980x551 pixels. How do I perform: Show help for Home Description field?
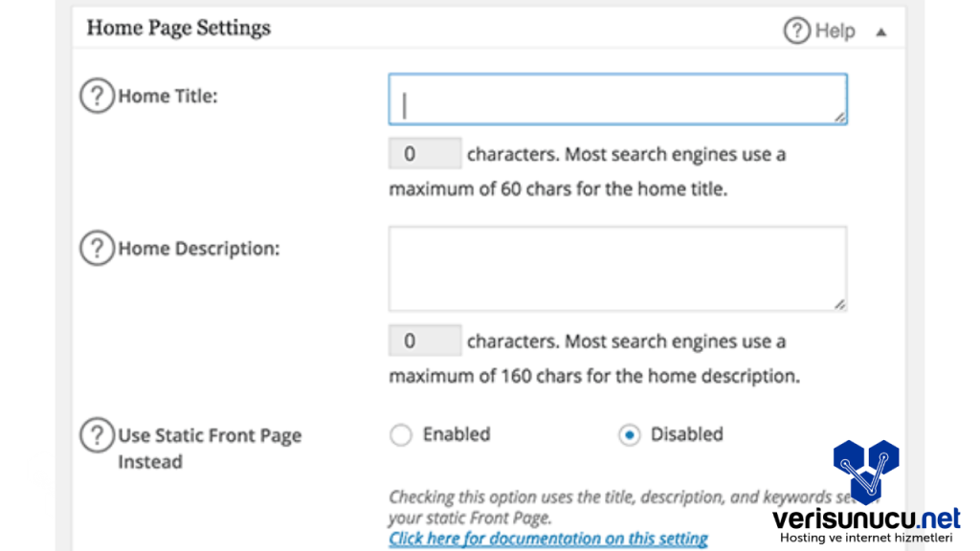coord(97,249)
